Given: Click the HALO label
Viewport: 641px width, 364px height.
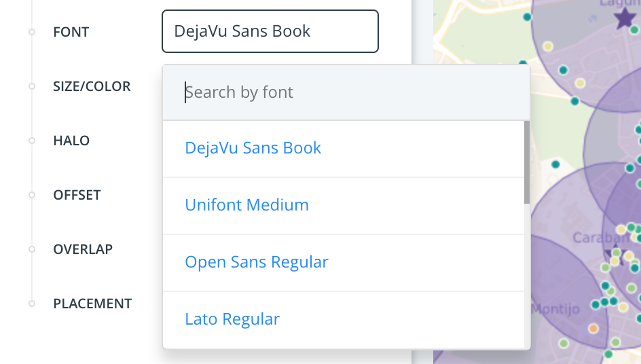Looking at the screenshot, I should coord(71,141).
